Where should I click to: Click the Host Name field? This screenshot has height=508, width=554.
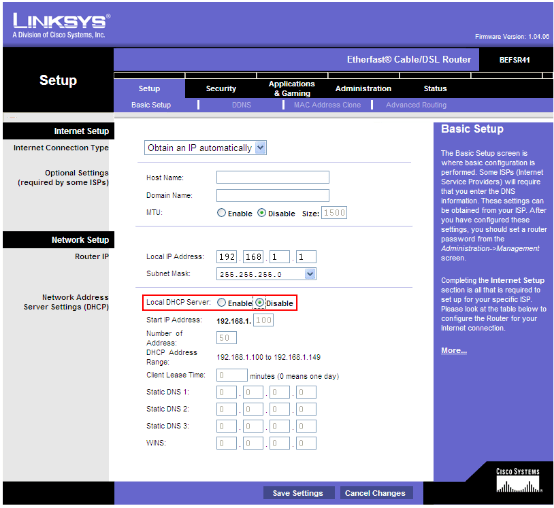click(273, 177)
